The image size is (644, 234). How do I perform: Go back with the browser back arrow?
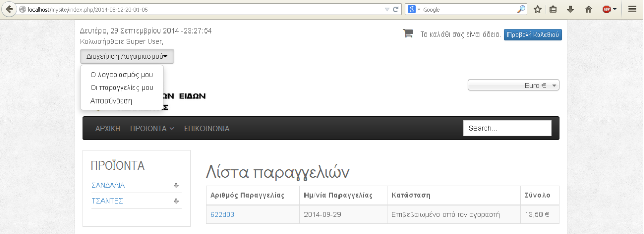coord(9,9)
